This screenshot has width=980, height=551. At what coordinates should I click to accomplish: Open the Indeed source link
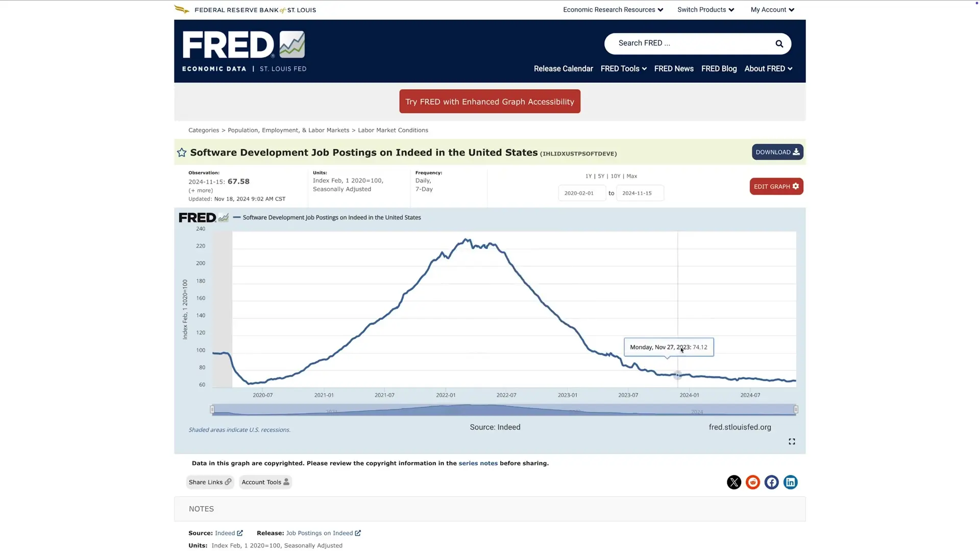tap(225, 533)
